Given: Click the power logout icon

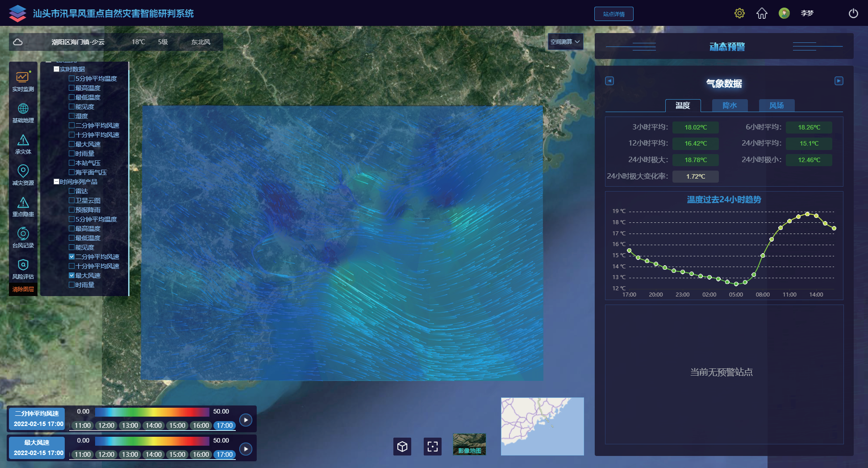Looking at the screenshot, I should tap(853, 13).
